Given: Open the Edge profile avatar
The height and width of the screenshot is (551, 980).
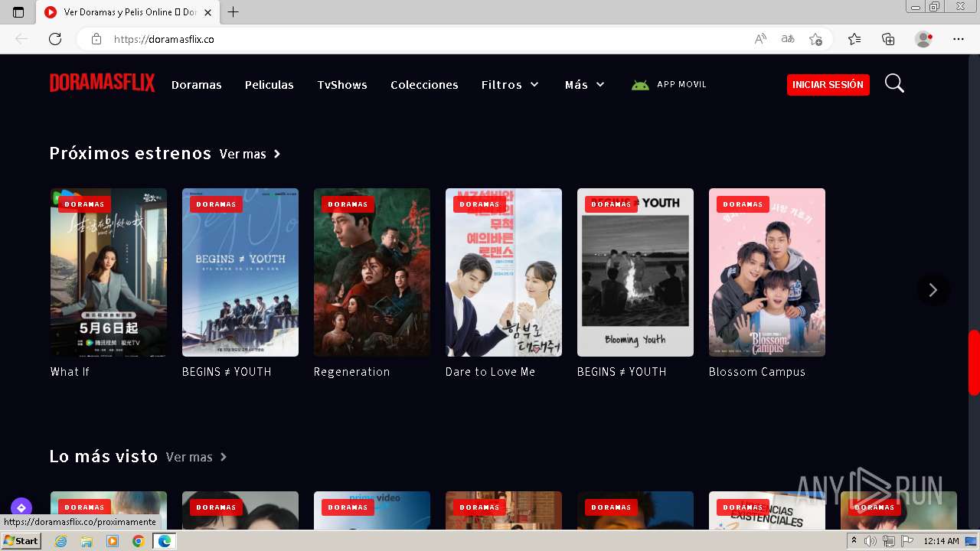Looking at the screenshot, I should coord(923,39).
